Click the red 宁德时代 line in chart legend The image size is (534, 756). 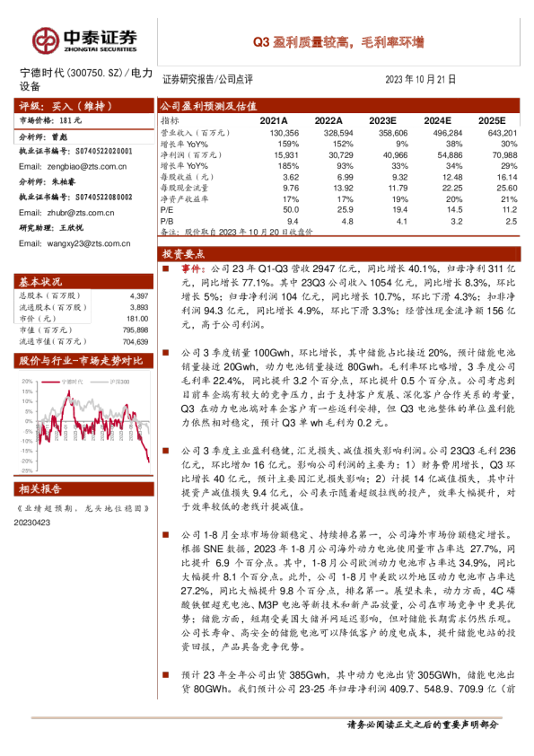point(50,382)
